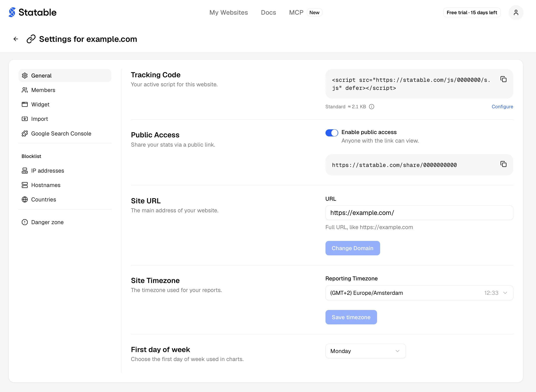Click the Configure link
The image size is (536, 392).
502,107
